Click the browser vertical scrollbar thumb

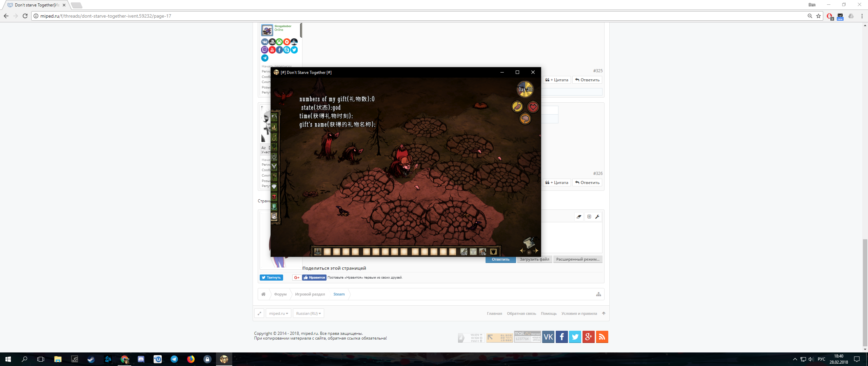click(x=865, y=293)
